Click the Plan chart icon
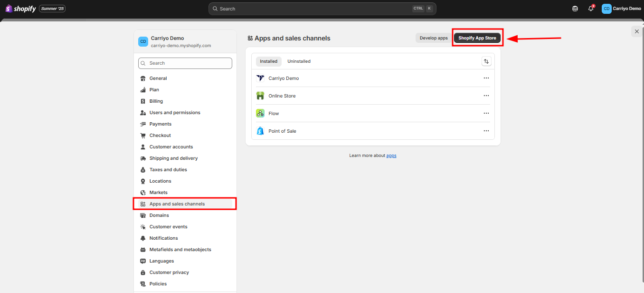This screenshot has width=644, height=293. tap(143, 90)
